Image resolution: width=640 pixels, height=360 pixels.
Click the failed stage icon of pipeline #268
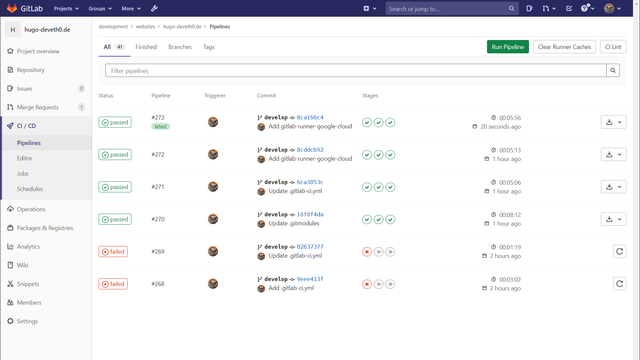(367, 284)
